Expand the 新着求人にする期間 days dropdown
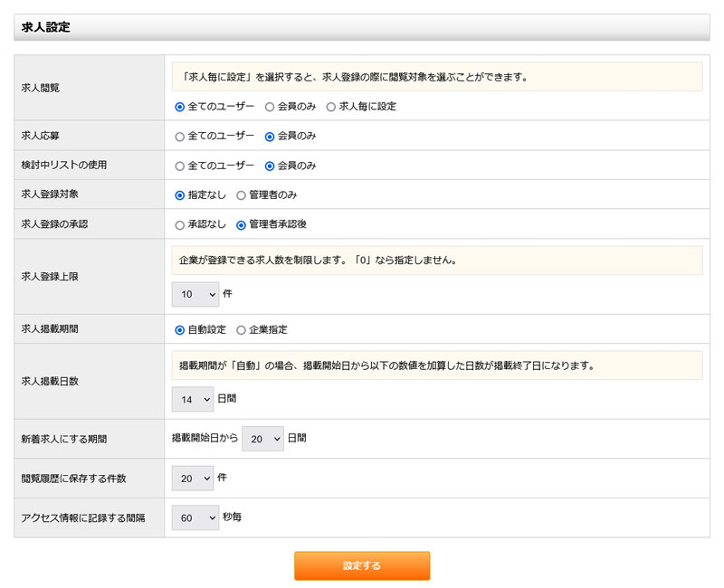 262,439
